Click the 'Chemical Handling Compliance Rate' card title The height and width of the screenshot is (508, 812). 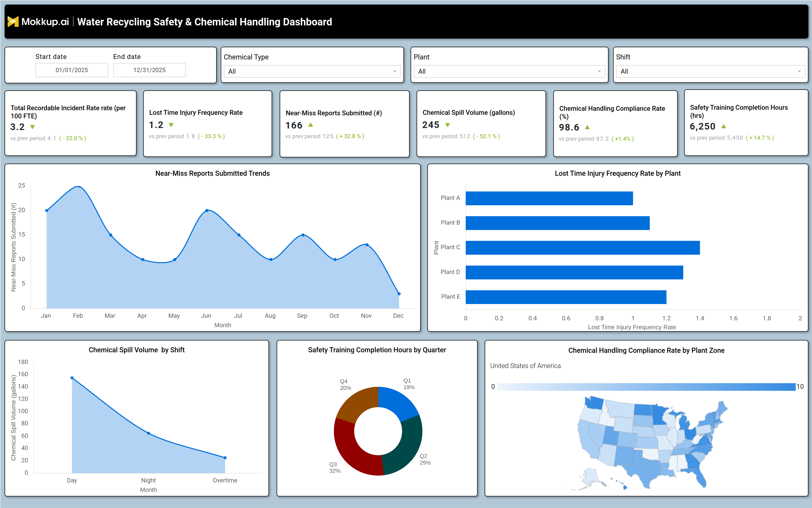pyautogui.click(x=612, y=113)
